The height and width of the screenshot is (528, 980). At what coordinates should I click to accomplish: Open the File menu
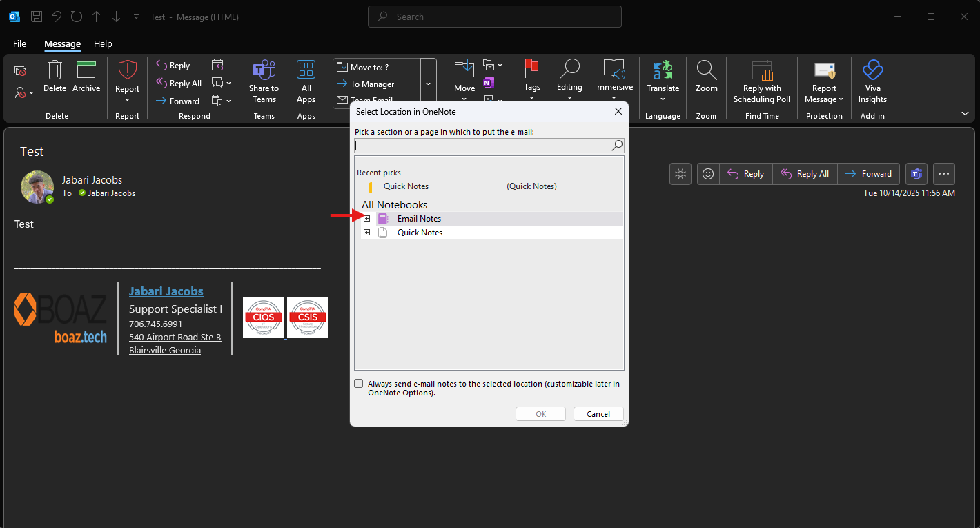19,43
